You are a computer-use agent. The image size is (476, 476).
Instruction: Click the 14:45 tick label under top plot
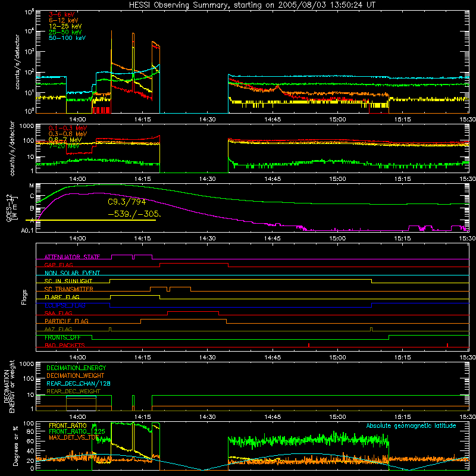click(x=273, y=120)
